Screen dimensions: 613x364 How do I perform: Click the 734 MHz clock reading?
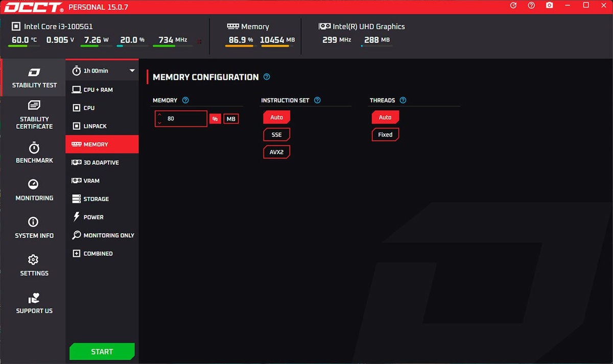(173, 40)
